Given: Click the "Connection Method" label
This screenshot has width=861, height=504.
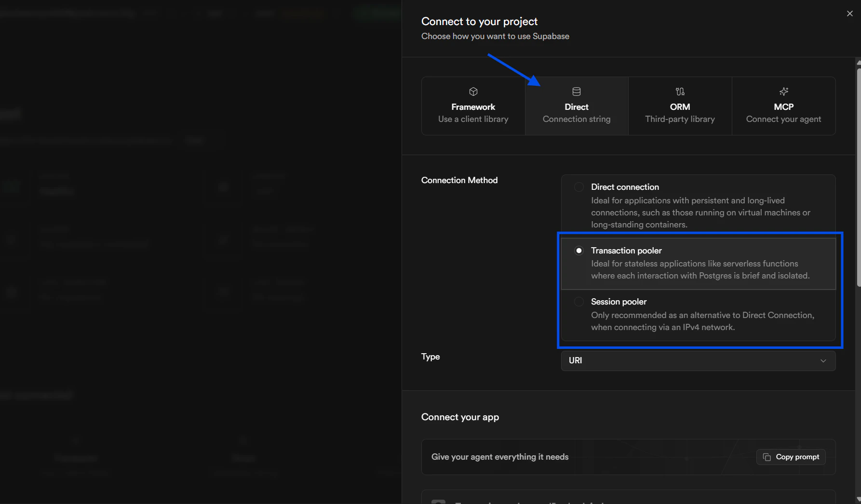Looking at the screenshot, I should coord(459,180).
